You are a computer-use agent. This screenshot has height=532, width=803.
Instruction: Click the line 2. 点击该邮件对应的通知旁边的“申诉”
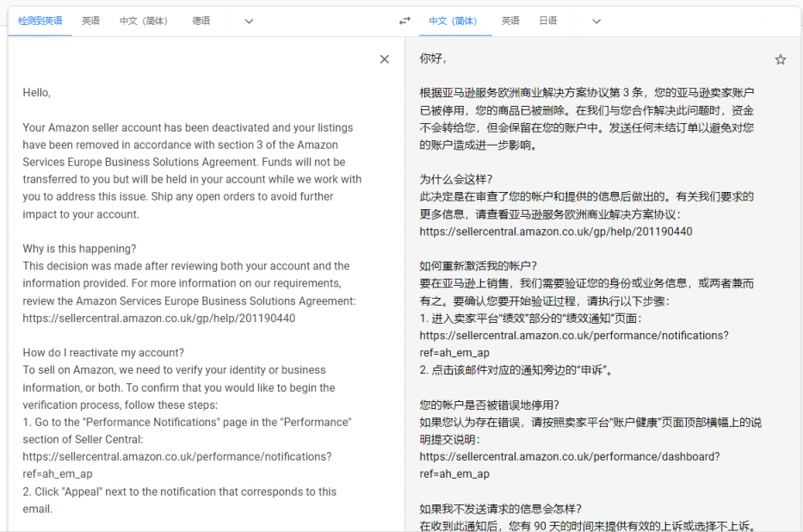(516, 369)
